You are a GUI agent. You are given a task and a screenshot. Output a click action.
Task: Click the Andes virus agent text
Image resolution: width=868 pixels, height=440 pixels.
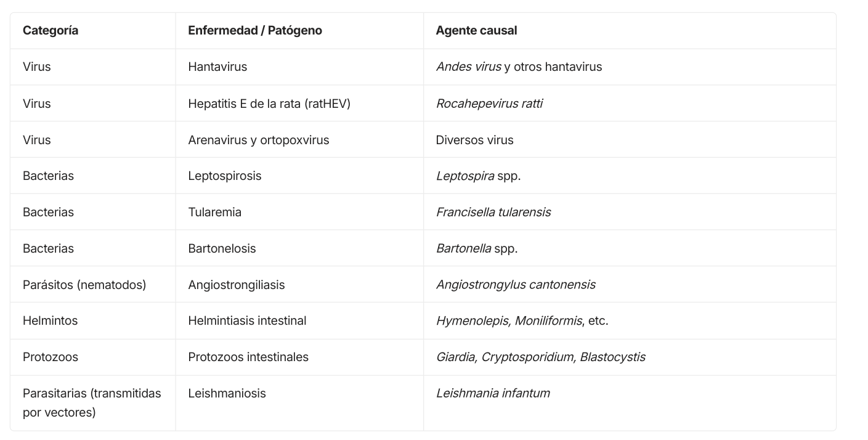[x=469, y=67]
